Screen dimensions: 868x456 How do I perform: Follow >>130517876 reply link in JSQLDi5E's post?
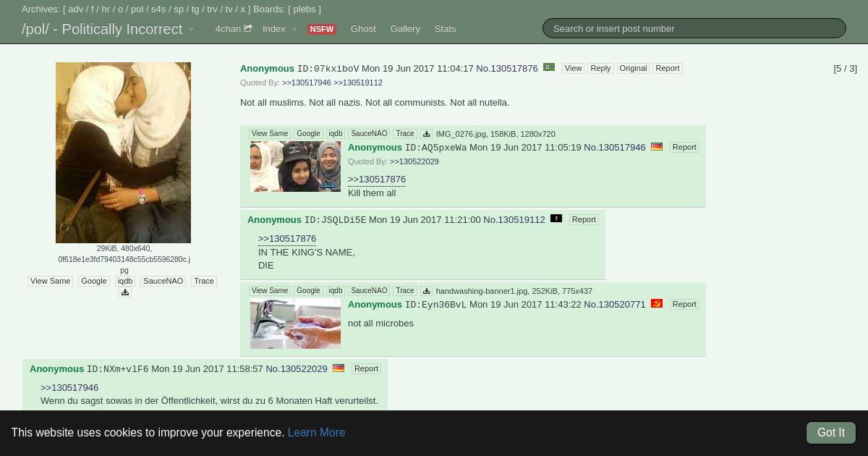point(287,239)
